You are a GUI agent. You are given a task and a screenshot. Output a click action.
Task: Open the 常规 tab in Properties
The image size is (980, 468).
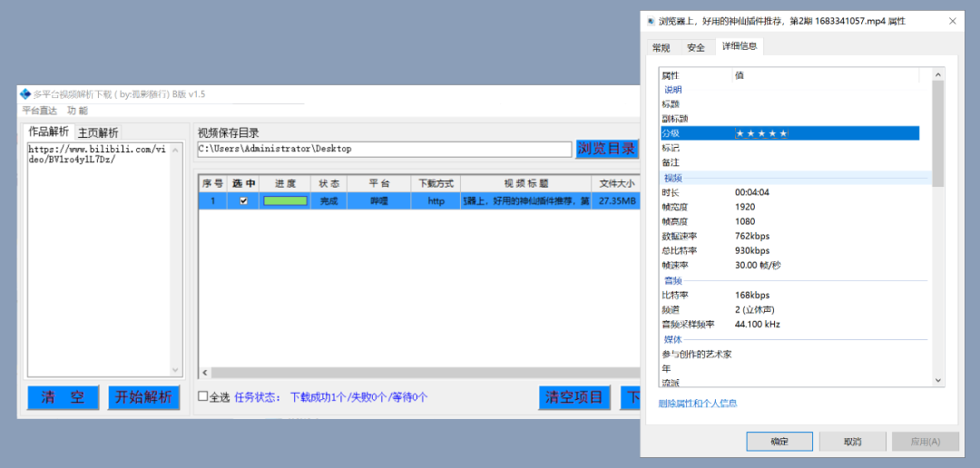tap(661, 47)
